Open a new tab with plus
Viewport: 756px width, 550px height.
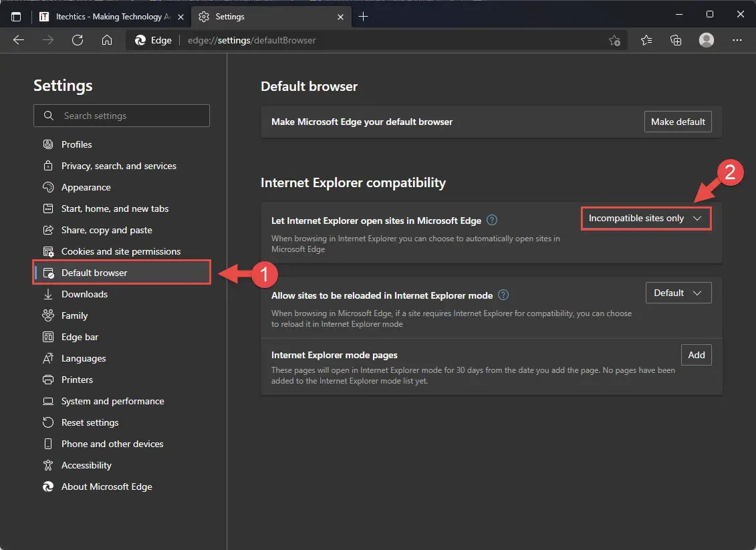point(363,17)
